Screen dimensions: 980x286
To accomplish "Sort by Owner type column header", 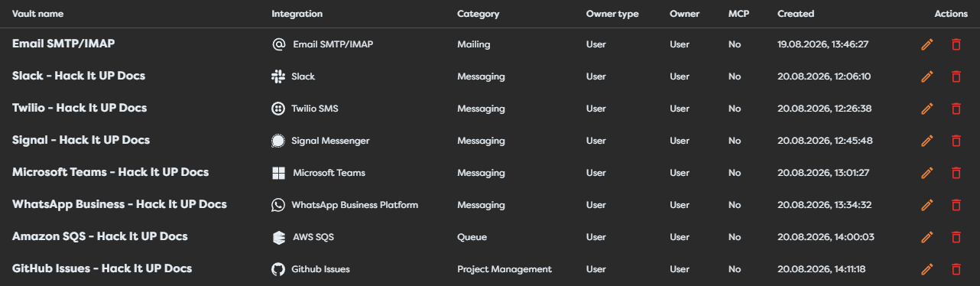I will click(612, 14).
